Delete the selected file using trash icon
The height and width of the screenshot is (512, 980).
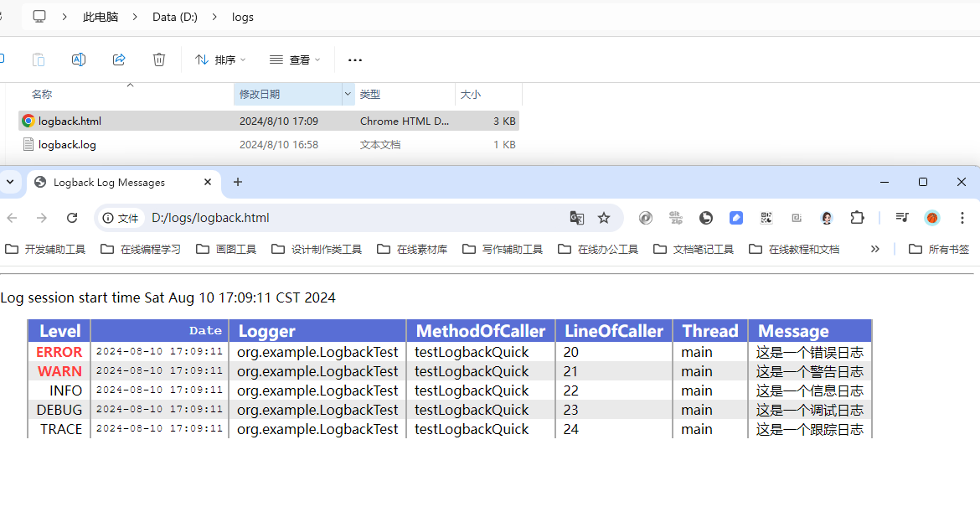click(x=159, y=59)
